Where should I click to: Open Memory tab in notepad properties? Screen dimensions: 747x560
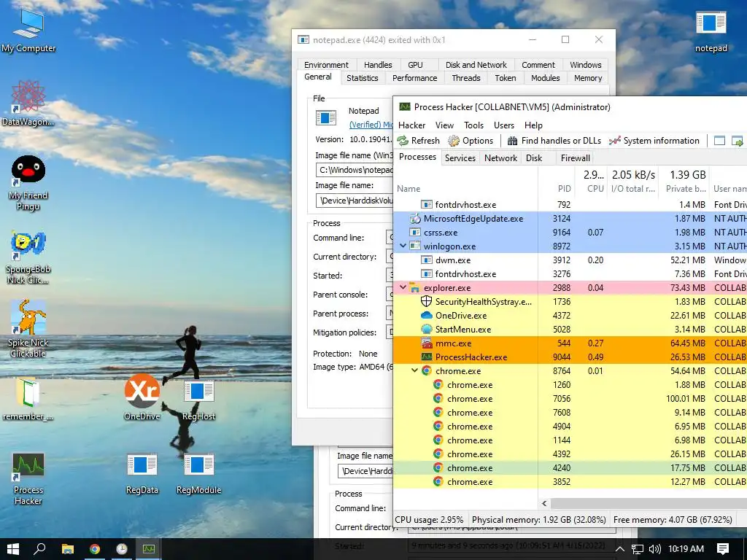tap(588, 78)
